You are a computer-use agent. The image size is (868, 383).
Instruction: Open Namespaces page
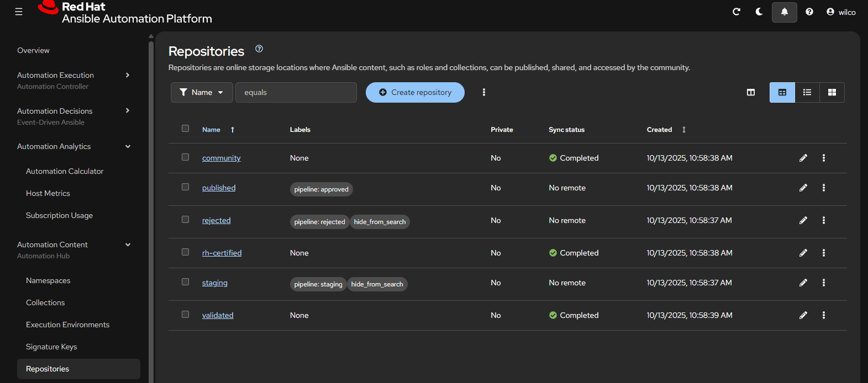(48, 280)
